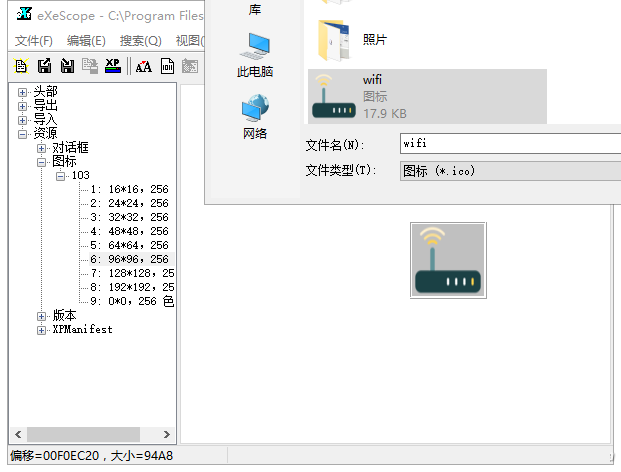621x472 pixels.
Task: Click the status bar offset text 偏移=00F0EC20
Action: [55, 456]
